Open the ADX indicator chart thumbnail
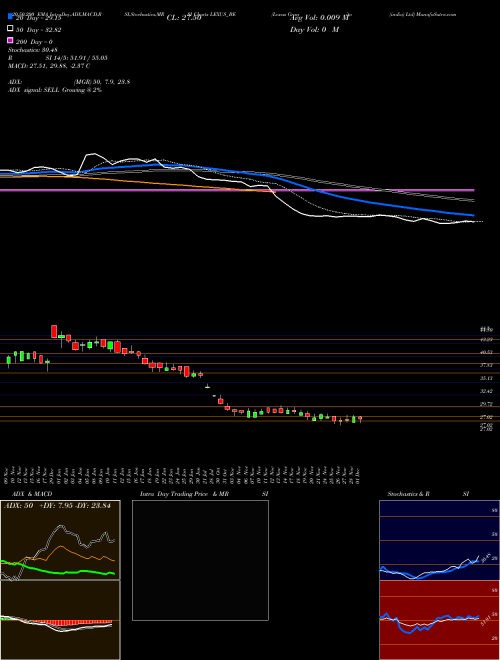This screenshot has height=660, width=500. click(x=60, y=540)
